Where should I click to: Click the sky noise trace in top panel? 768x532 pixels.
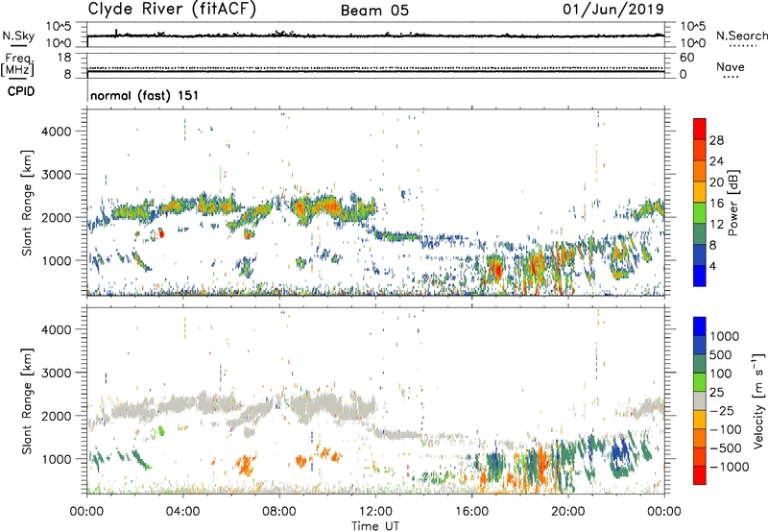click(x=375, y=36)
